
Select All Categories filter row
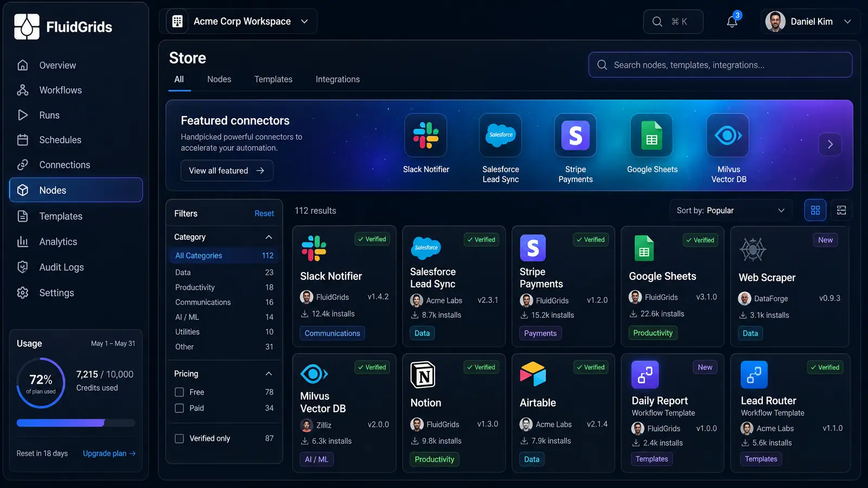(x=224, y=255)
